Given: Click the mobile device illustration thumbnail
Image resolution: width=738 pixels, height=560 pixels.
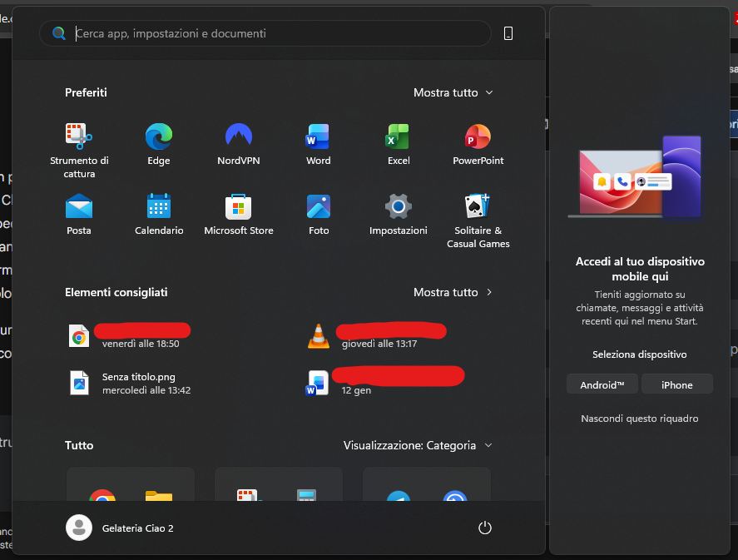Looking at the screenshot, I should point(635,178).
